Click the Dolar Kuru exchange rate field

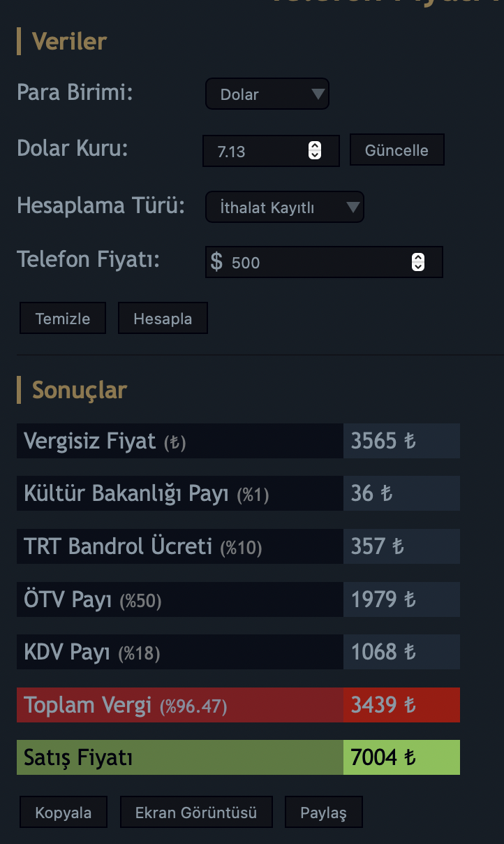tap(258, 151)
